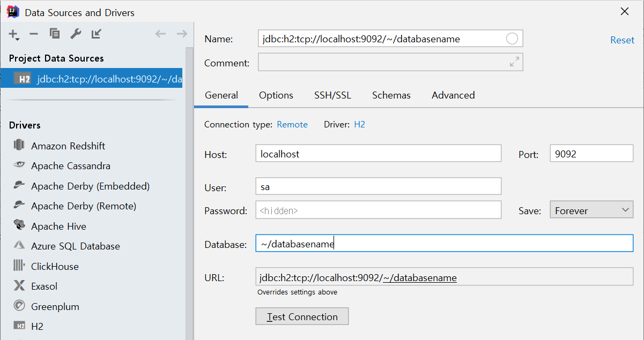Click the Apache Derby (Remote) hat icon
Image resolution: width=644 pixels, height=340 pixels.
[19, 206]
